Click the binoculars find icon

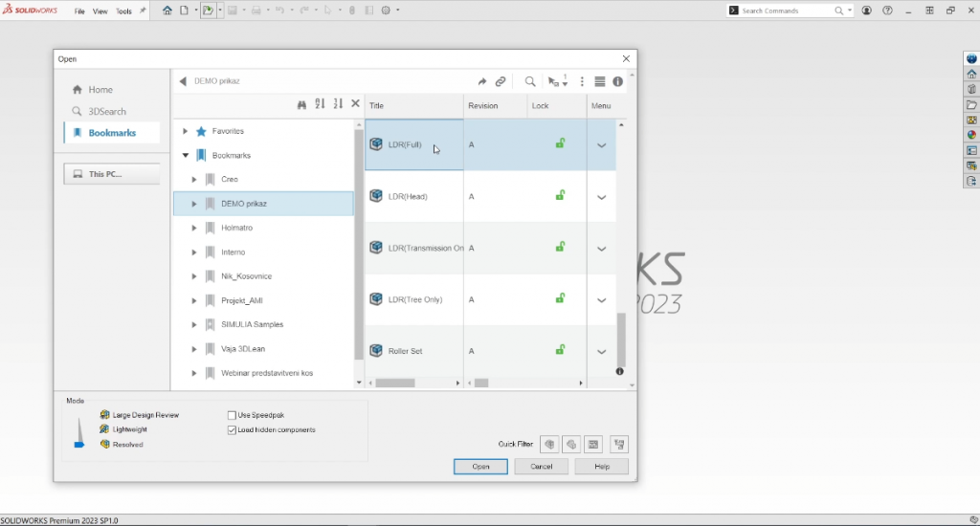click(x=301, y=105)
